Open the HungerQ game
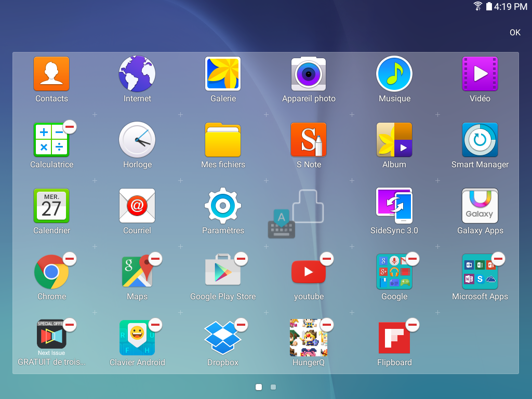Image resolution: width=532 pixels, height=399 pixels. point(309,338)
